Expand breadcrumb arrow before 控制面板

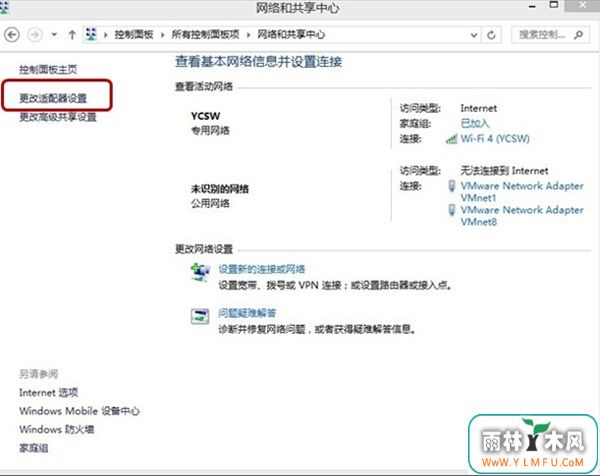pos(106,35)
